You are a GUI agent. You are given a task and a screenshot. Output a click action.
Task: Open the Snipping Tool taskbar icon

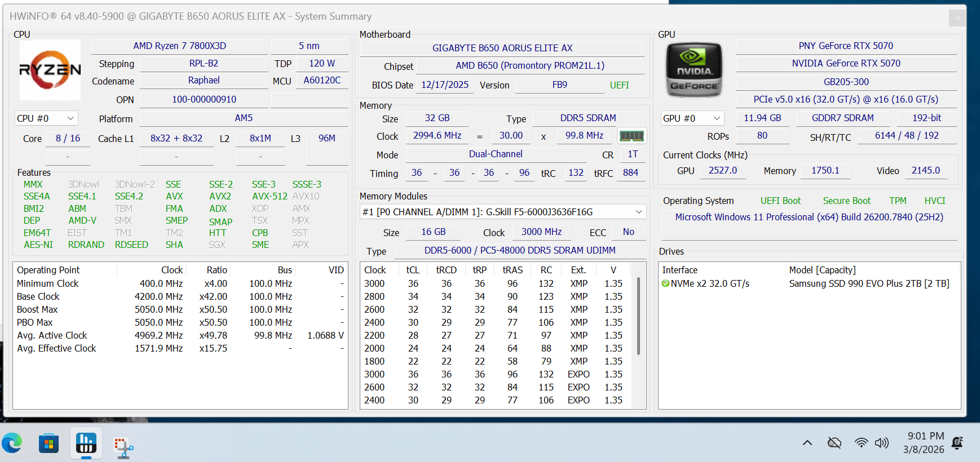pos(123,448)
